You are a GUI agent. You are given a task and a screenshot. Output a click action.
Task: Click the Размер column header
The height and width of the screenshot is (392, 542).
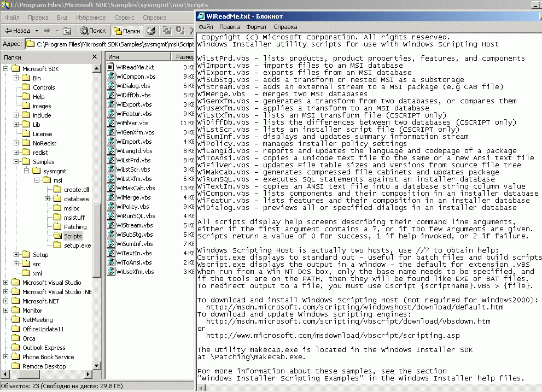[183, 57]
